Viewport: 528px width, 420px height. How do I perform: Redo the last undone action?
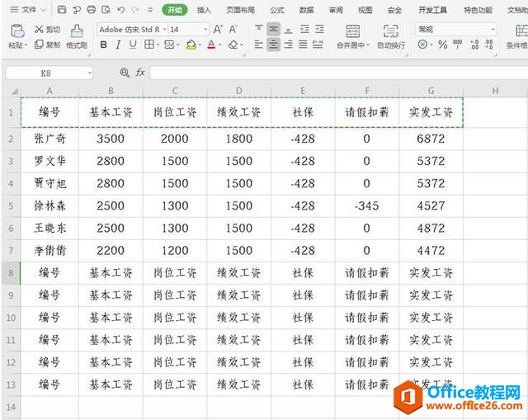(x=135, y=10)
